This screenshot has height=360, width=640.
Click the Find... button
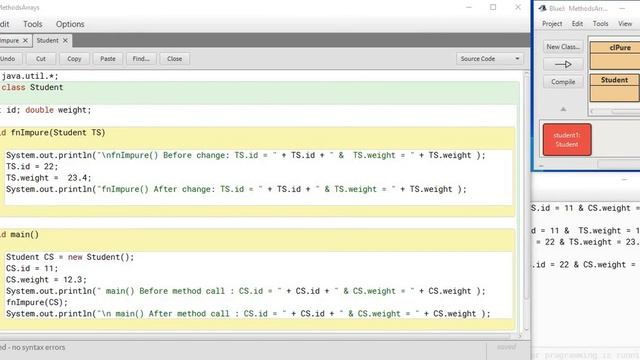[x=141, y=59]
